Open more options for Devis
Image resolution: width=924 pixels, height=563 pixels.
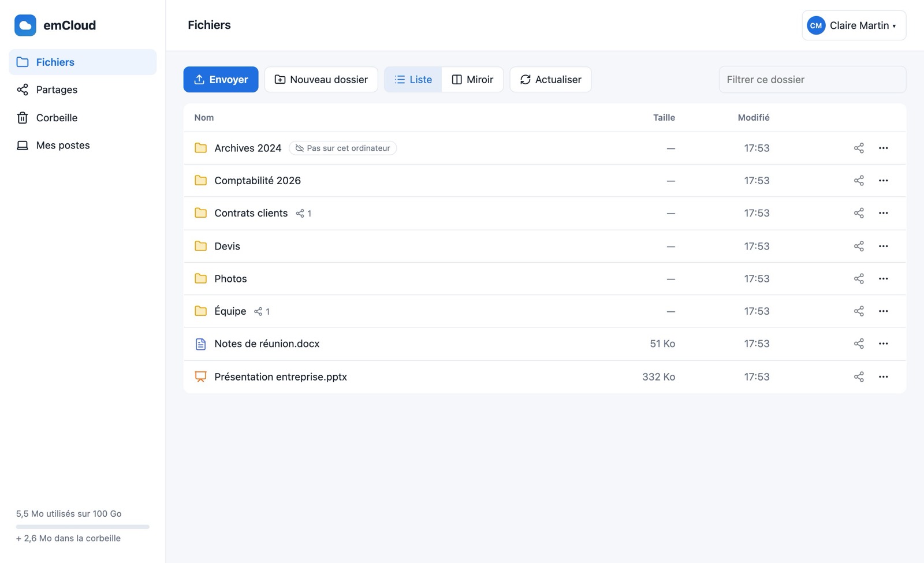[x=883, y=246]
